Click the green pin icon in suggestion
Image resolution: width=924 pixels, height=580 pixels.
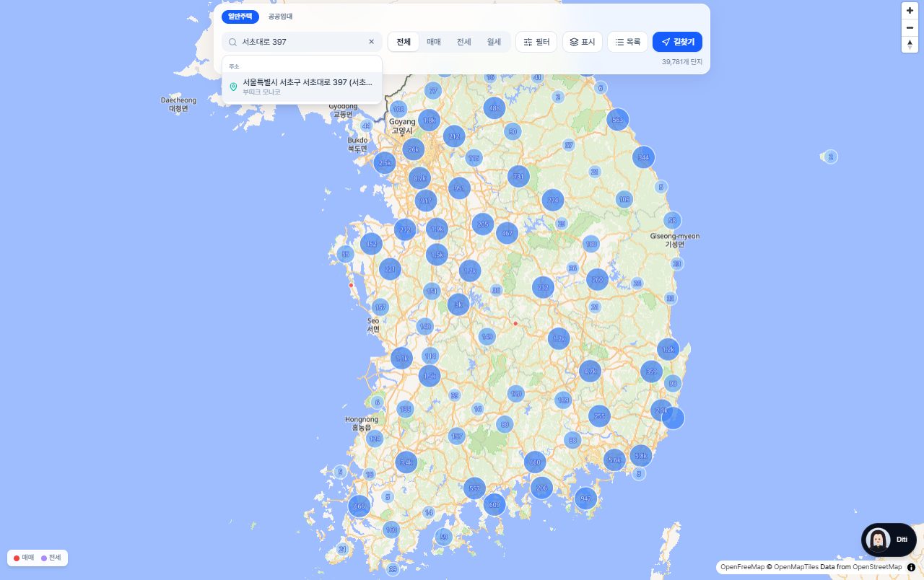[233, 87]
